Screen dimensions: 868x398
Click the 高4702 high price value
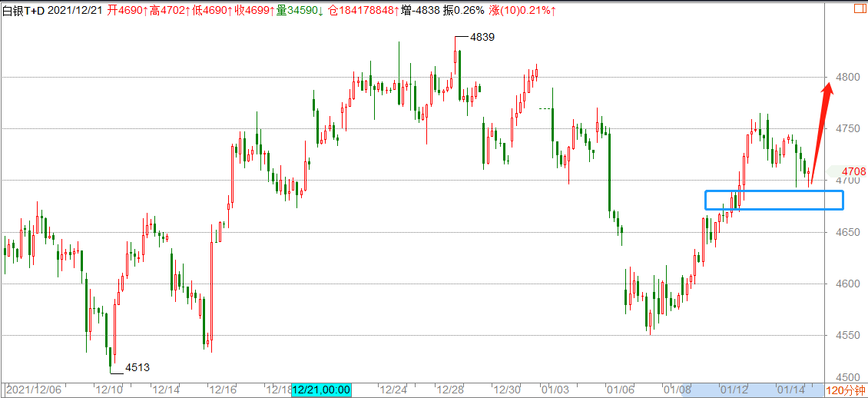170,10
